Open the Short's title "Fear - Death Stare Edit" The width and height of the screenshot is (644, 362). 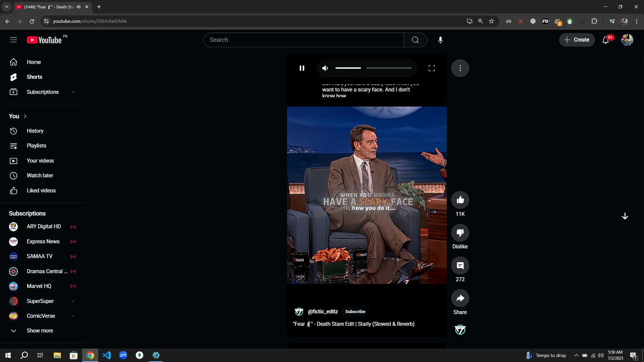point(354,324)
